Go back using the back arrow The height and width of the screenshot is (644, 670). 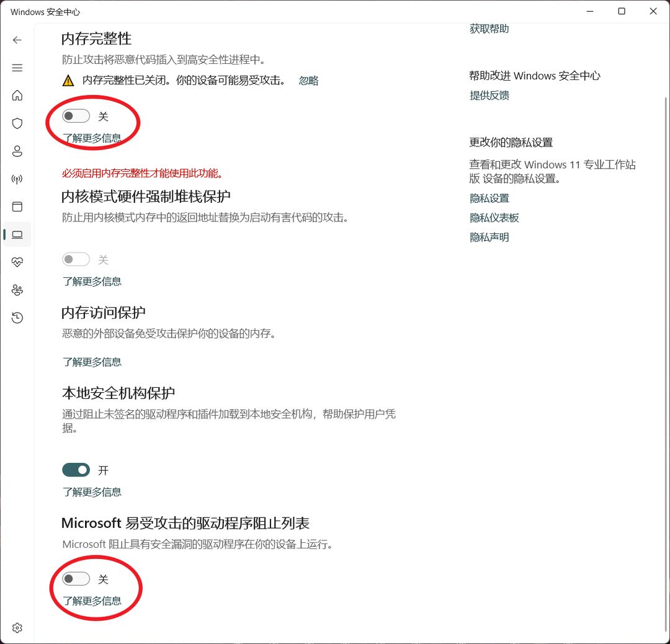pyautogui.click(x=17, y=40)
